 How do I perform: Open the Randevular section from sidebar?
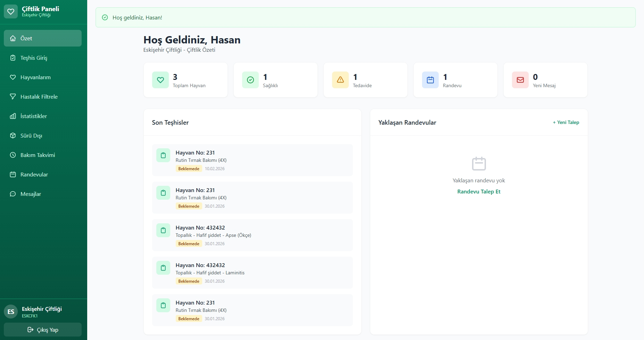(34, 174)
